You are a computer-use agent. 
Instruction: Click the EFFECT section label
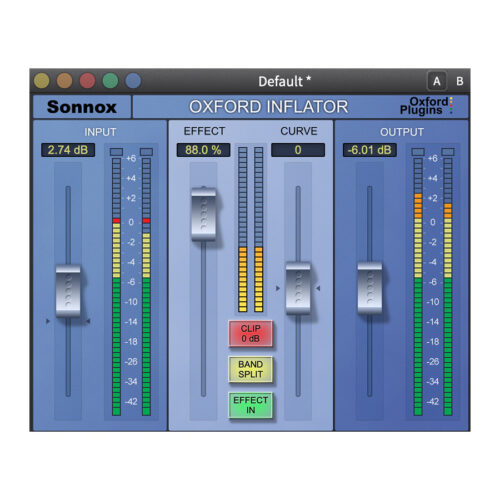(204, 131)
